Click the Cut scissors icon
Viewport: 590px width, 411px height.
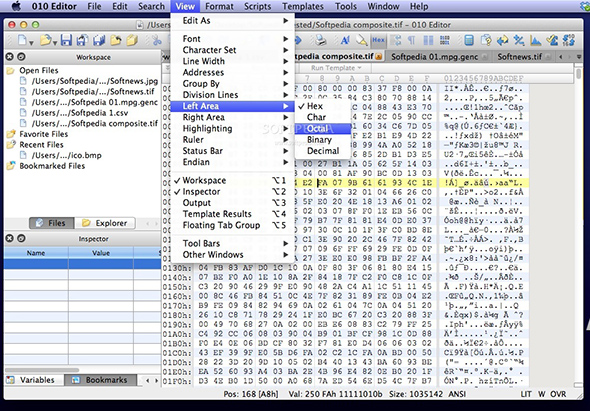(x=157, y=40)
